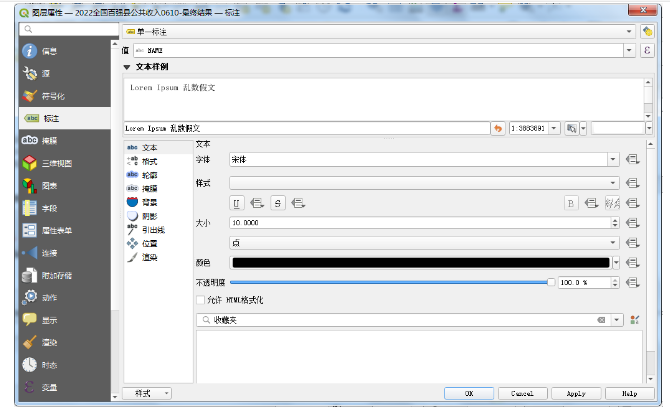Open the 符号化 (Symbology) sidebar page

pyautogui.click(x=65, y=96)
